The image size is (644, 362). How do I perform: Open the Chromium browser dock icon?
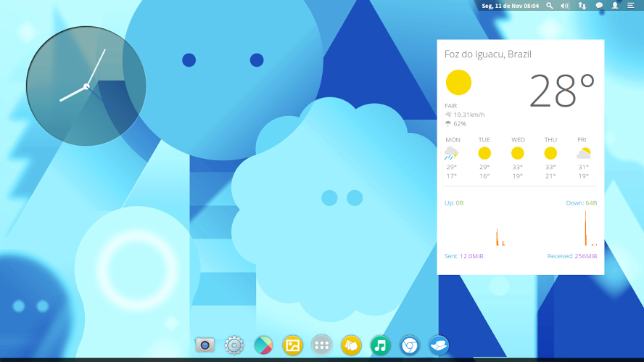[410, 345]
